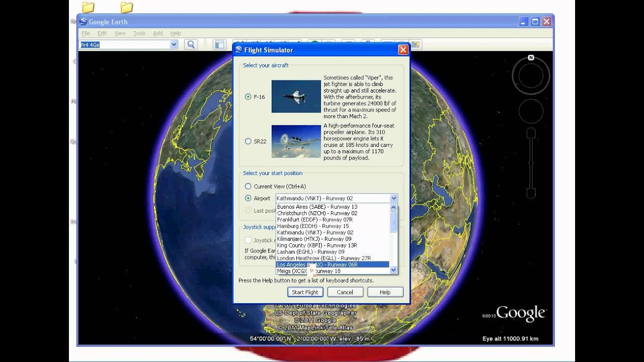Click the SR22 propeller plane thumbnail
The width and height of the screenshot is (644, 362).
[296, 141]
